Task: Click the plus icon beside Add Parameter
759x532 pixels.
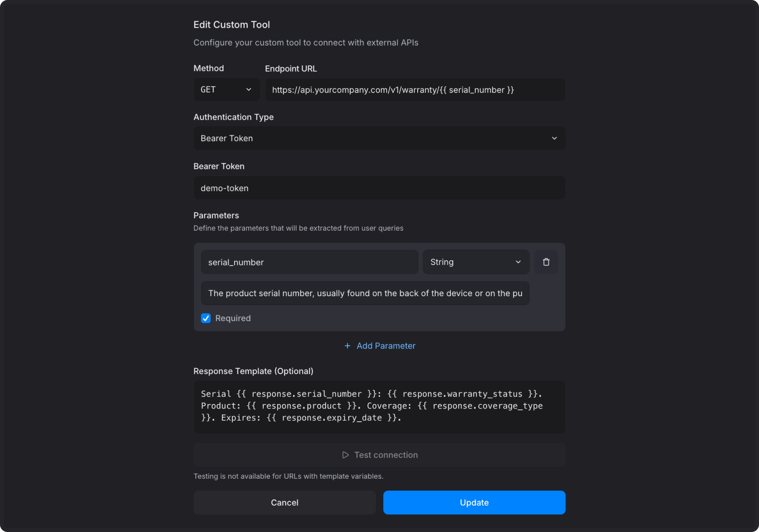Action: coord(347,346)
